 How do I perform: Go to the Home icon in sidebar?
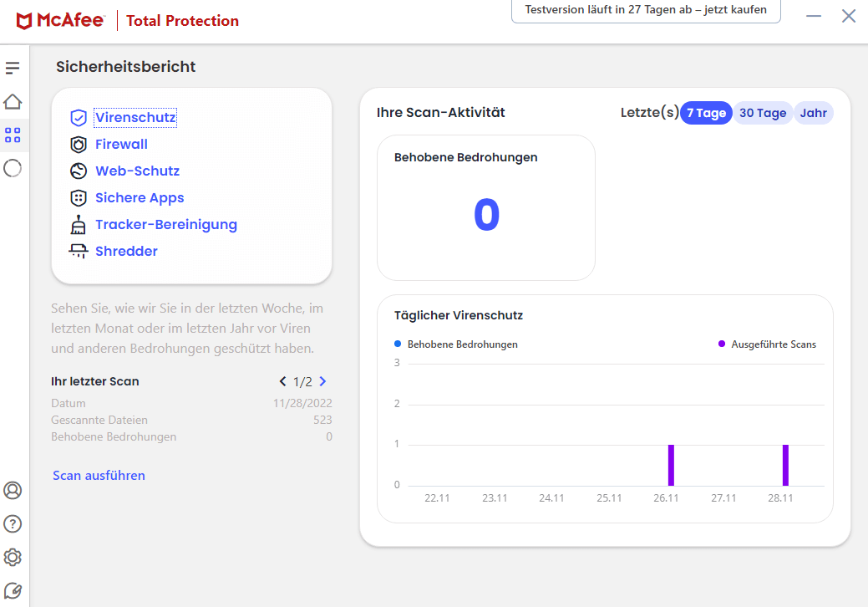pyautogui.click(x=13, y=102)
